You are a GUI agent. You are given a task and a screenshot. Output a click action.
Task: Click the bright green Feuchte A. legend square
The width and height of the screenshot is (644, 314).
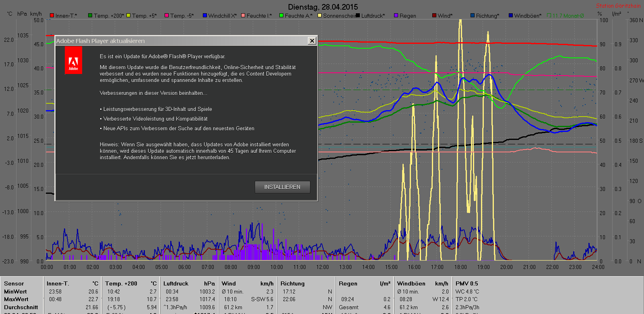[x=281, y=16]
